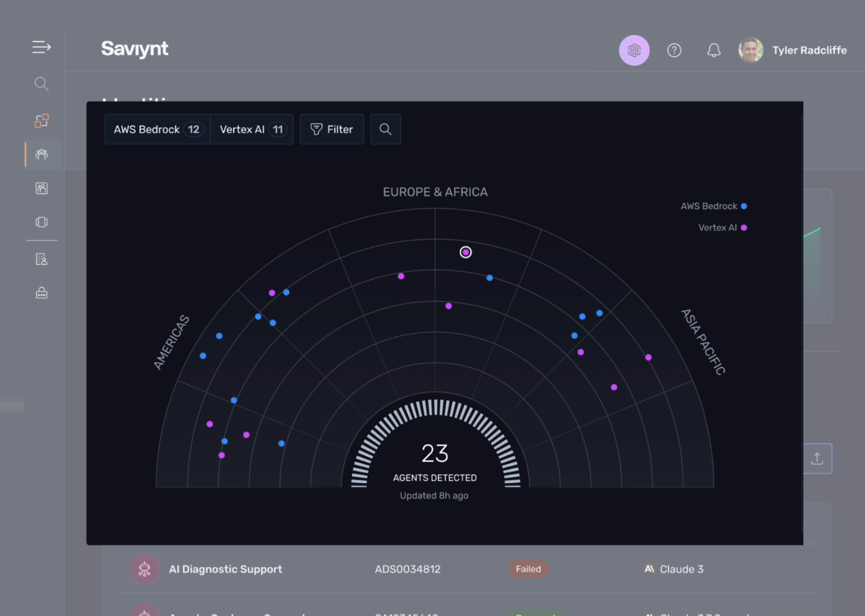865x616 pixels.
Task: Select the Vertex AI 11 tab
Action: [x=252, y=129]
